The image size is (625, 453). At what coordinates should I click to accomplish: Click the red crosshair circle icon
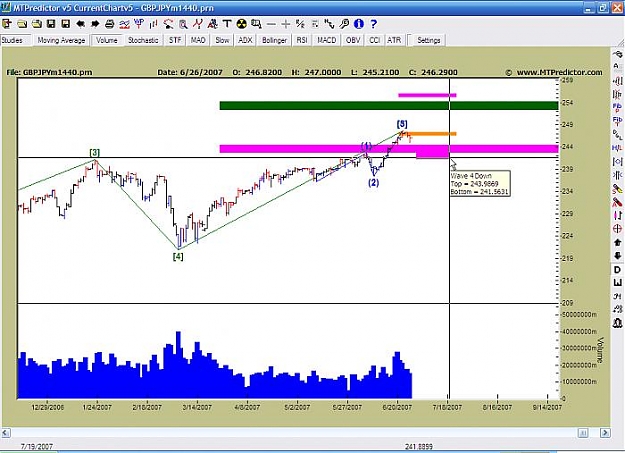pos(617,228)
